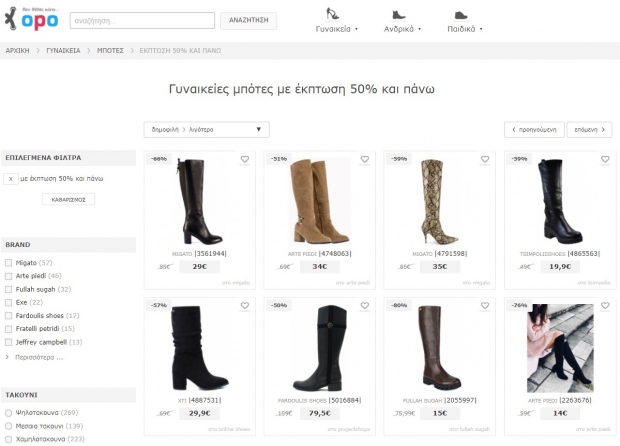The width and height of the screenshot is (620, 446).
Task: Click the opo site logo
Action: click(x=31, y=19)
